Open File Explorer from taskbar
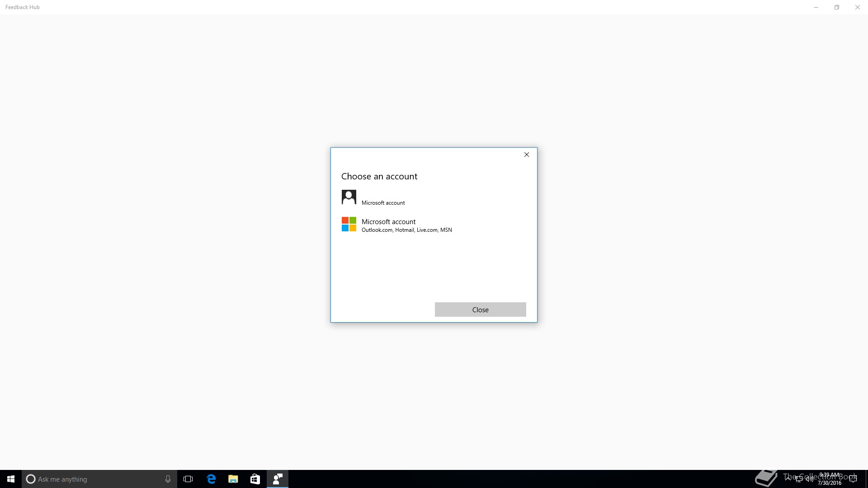This screenshot has width=868, height=488. [x=233, y=479]
